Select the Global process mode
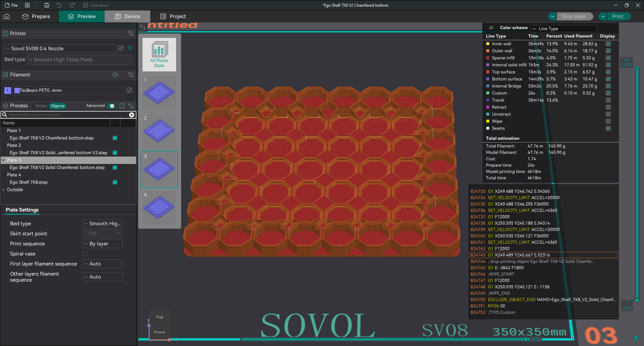The height and width of the screenshot is (346, 644). 41,106
